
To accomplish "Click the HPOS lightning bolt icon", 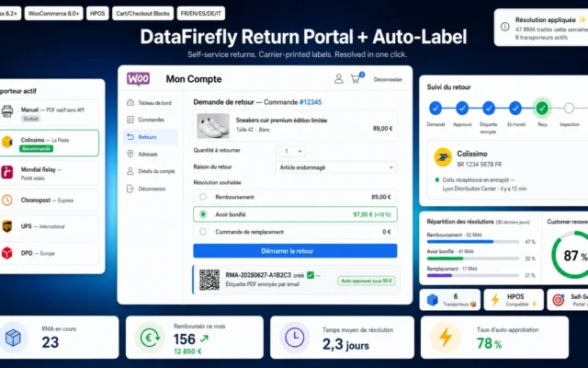I will click(x=495, y=300).
